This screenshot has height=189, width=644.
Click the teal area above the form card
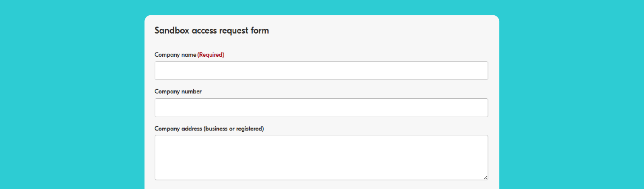coord(322,7)
